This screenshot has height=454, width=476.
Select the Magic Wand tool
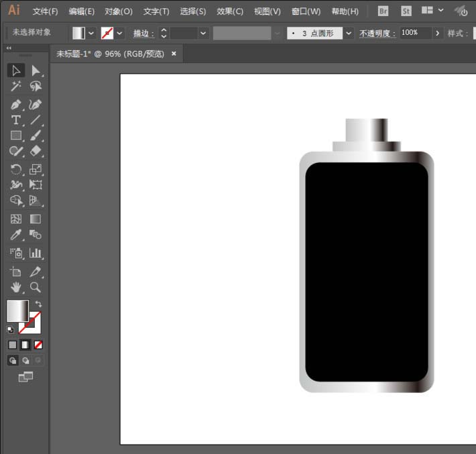point(16,87)
